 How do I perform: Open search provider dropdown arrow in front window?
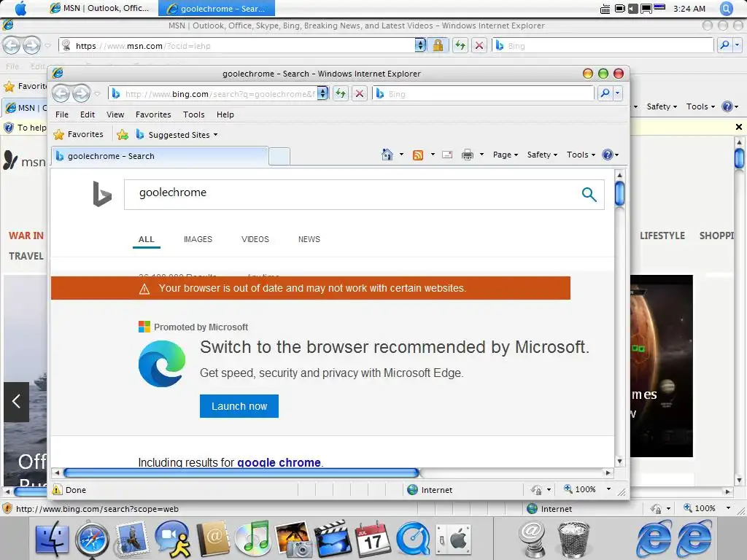617,93
